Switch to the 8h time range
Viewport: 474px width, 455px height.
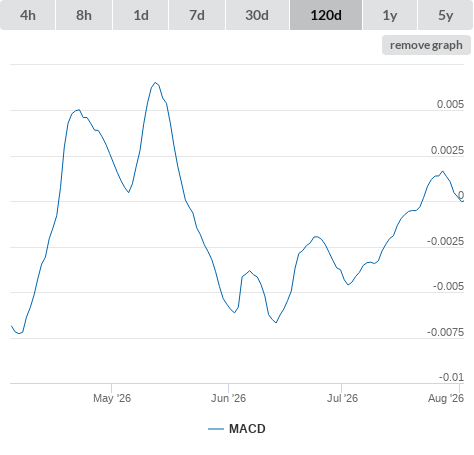[84, 15]
